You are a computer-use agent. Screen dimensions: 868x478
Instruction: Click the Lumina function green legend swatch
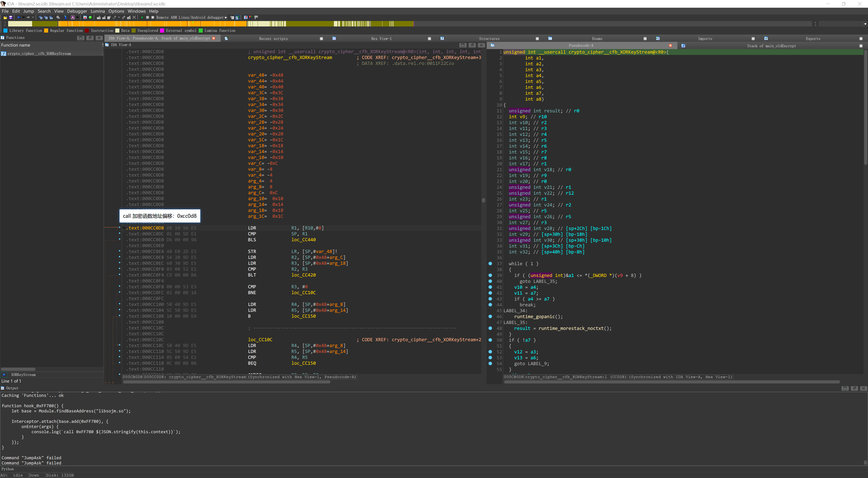pos(201,31)
